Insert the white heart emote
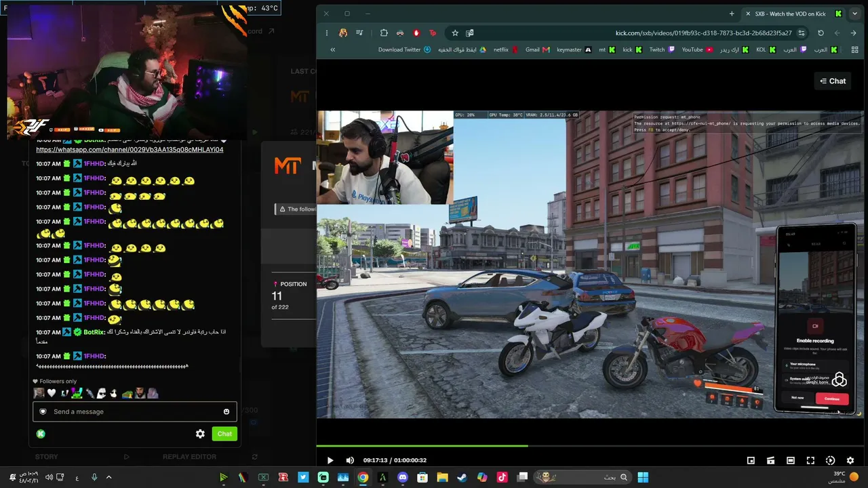Screen dimensions: 868x488 tap(51, 393)
